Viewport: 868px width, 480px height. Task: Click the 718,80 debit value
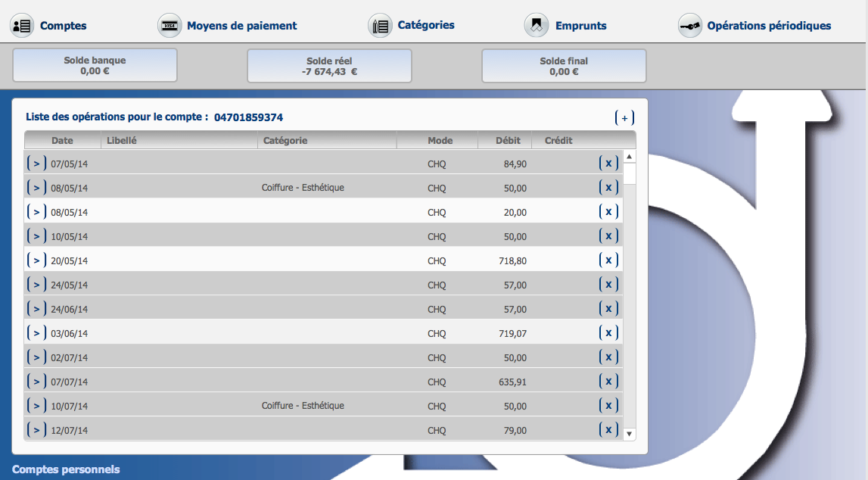pyautogui.click(x=512, y=260)
